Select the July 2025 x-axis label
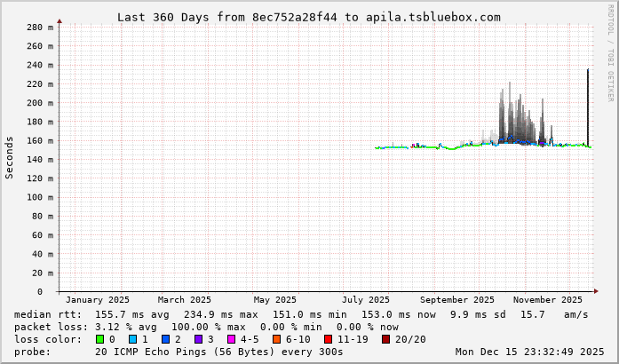This screenshot has width=619, height=364. pos(366,300)
